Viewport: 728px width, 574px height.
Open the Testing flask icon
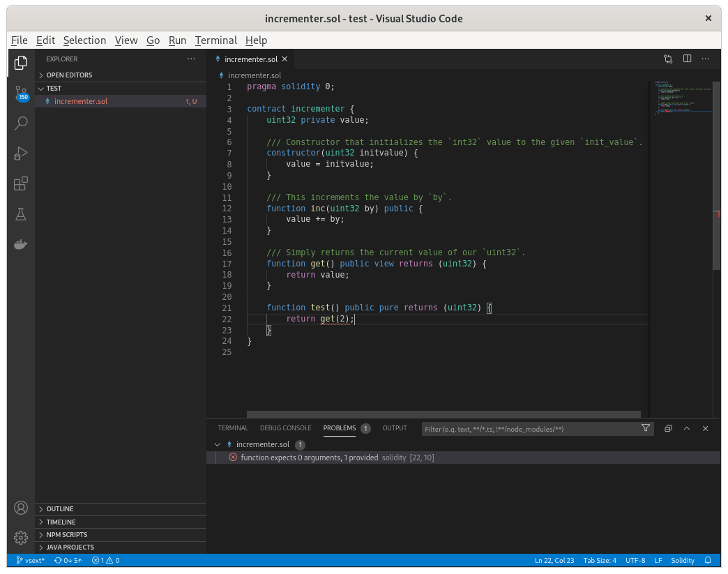(20, 214)
